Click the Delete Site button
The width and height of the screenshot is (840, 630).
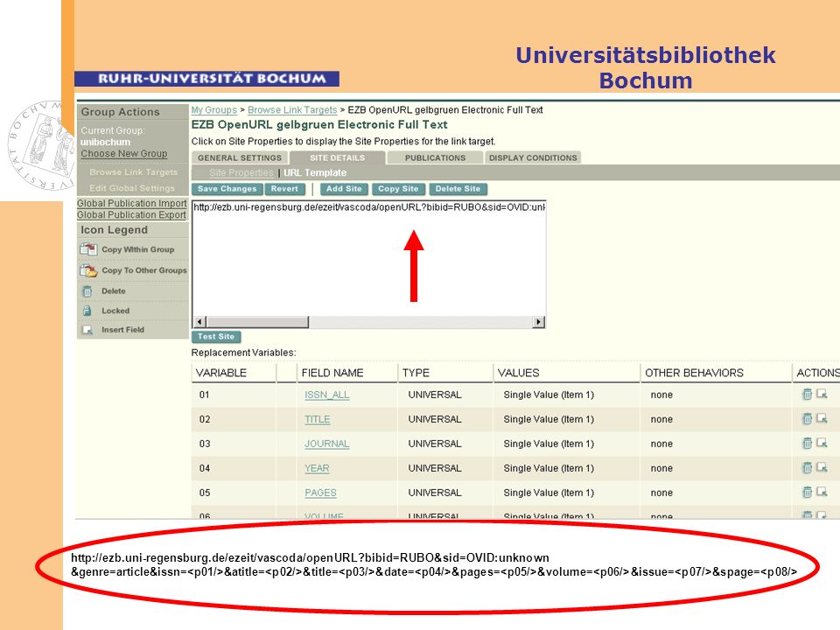[x=458, y=189]
